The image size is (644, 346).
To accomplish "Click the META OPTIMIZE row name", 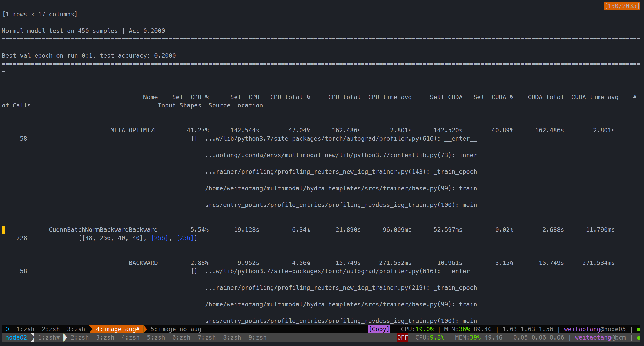I will [x=134, y=130].
